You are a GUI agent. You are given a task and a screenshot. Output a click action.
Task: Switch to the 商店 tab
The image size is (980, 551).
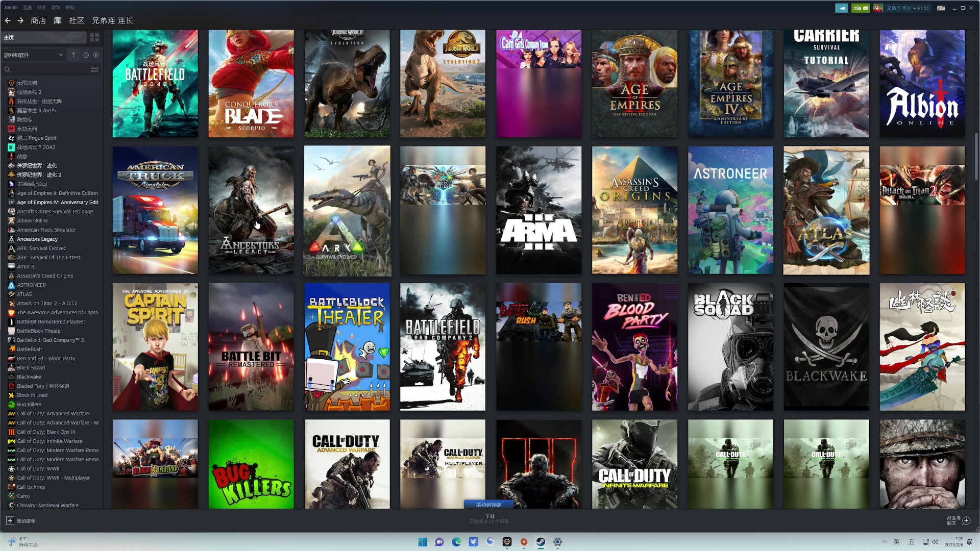pyautogui.click(x=38, y=20)
